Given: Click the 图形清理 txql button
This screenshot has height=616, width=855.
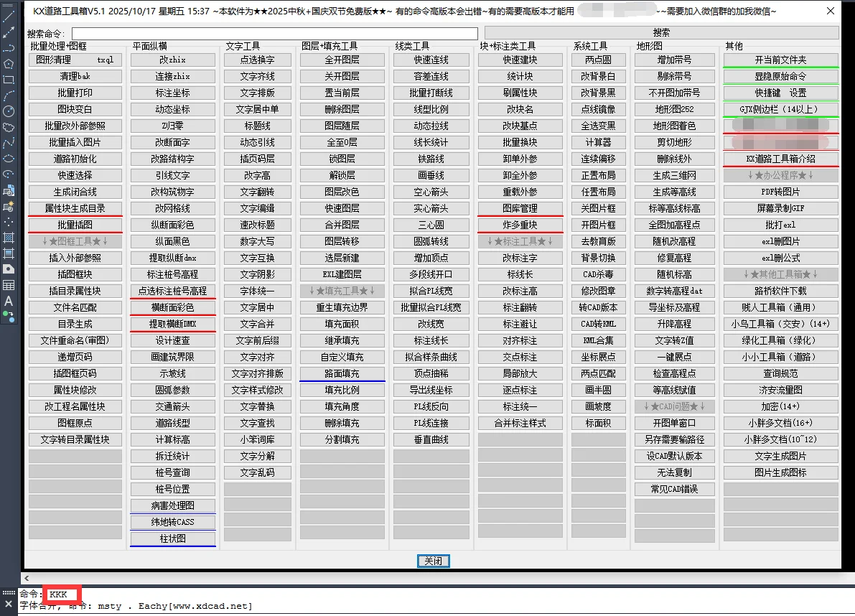Looking at the screenshot, I should tap(75, 60).
